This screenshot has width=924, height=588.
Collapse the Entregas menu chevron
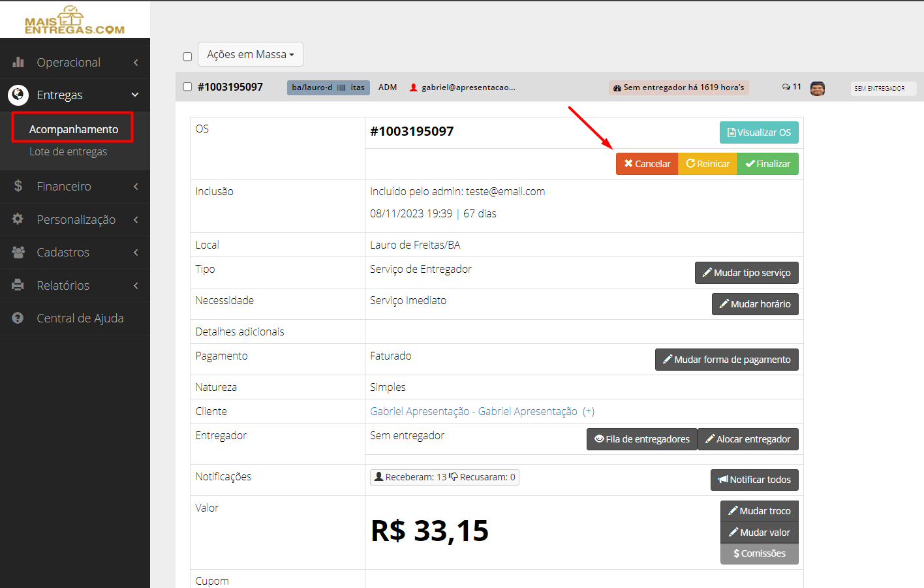pos(135,95)
